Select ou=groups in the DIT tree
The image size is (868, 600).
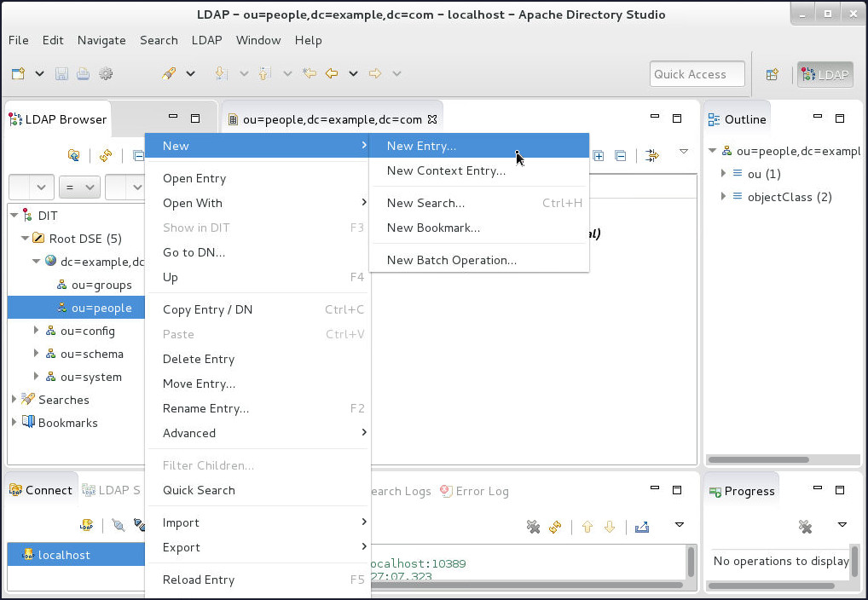101,285
